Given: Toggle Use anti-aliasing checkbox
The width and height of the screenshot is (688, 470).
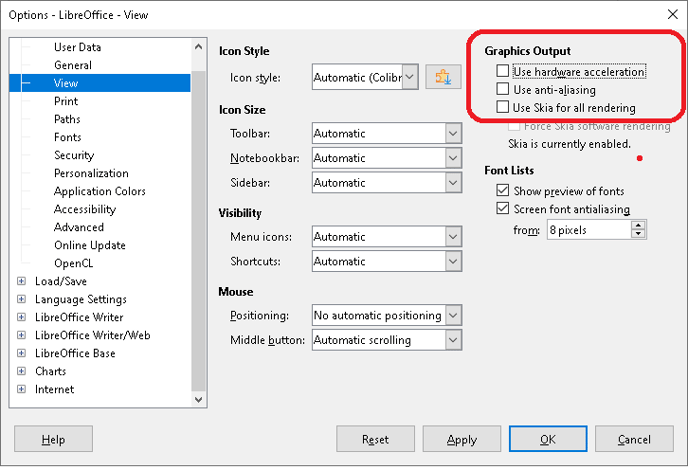Looking at the screenshot, I should 502,89.
